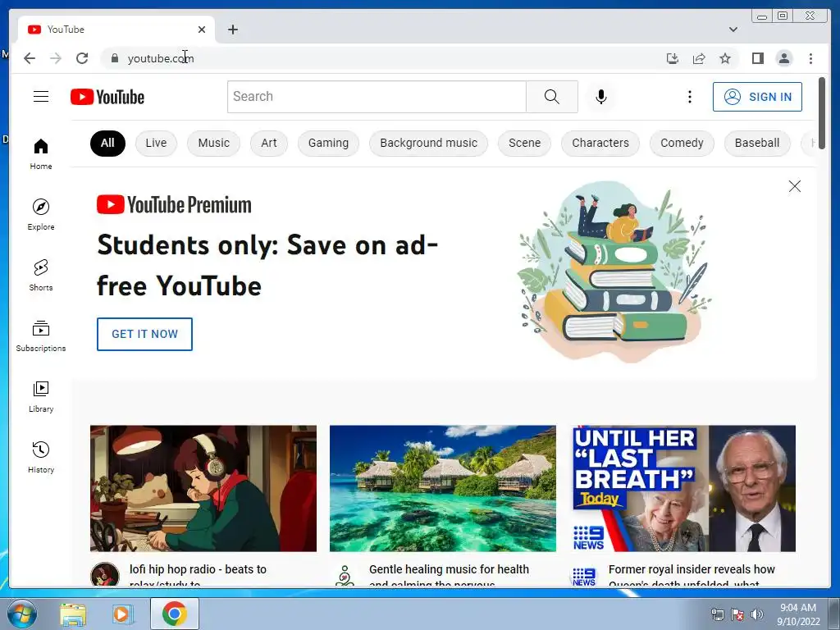The height and width of the screenshot is (630, 840).
Task: Open Windows Explorer from taskbar
Action: pyautogui.click(x=73, y=614)
